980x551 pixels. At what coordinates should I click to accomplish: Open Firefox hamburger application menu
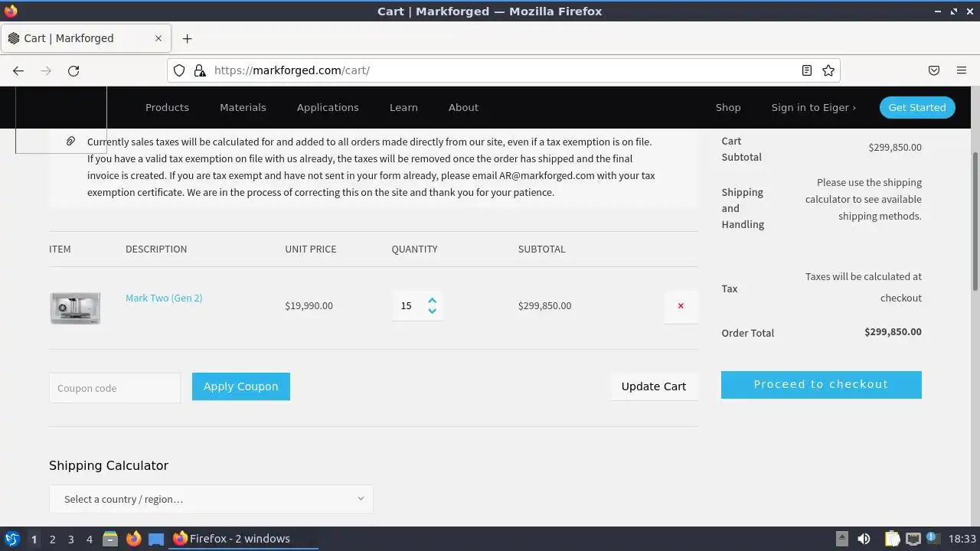(x=962, y=70)
